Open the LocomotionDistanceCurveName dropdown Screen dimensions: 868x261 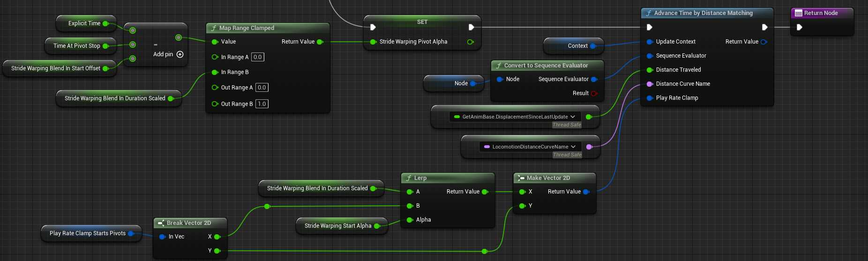click(573, 147)
